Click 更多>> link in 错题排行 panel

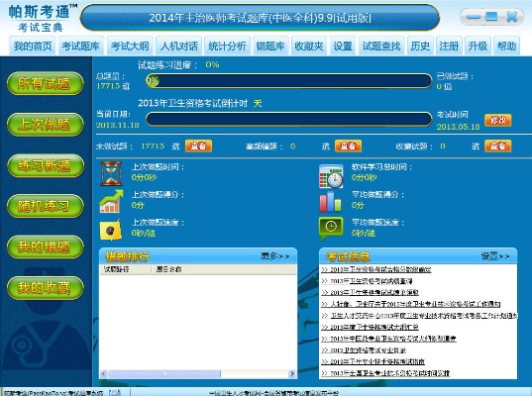pos(274,256)
